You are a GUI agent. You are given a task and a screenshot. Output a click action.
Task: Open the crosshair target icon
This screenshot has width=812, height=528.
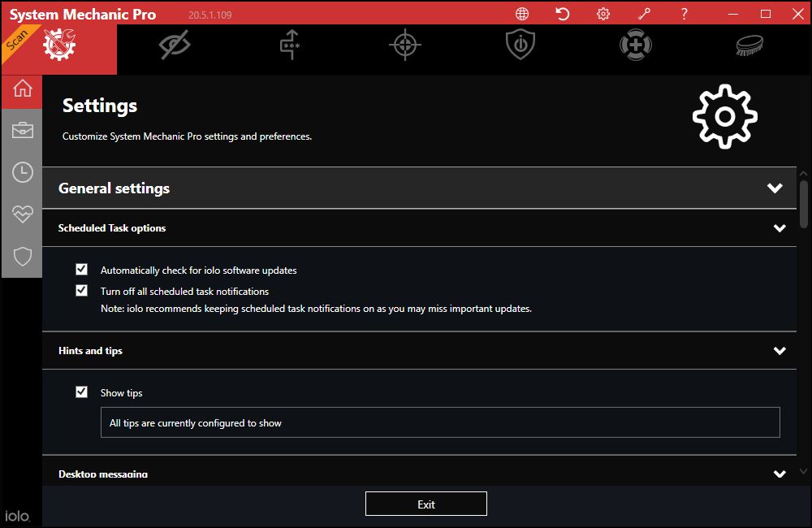coord(405,45)
